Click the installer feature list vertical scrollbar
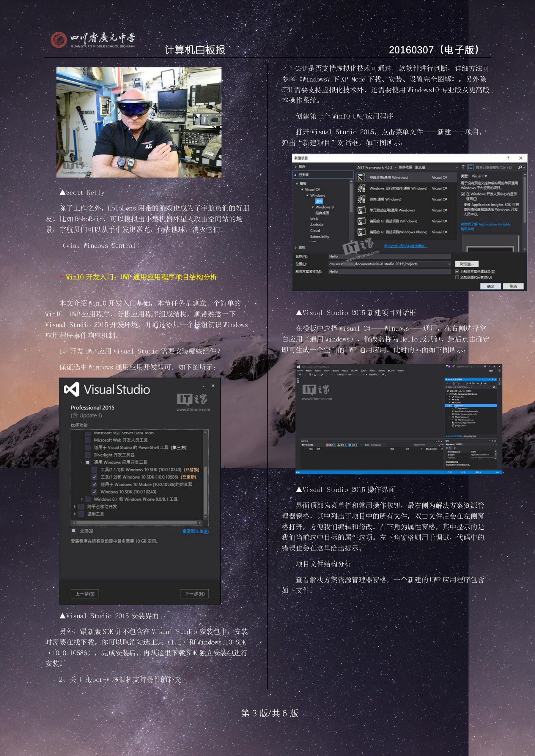Image resolution: width=535 pixels, height=756 pixels. tap(206, 474)
